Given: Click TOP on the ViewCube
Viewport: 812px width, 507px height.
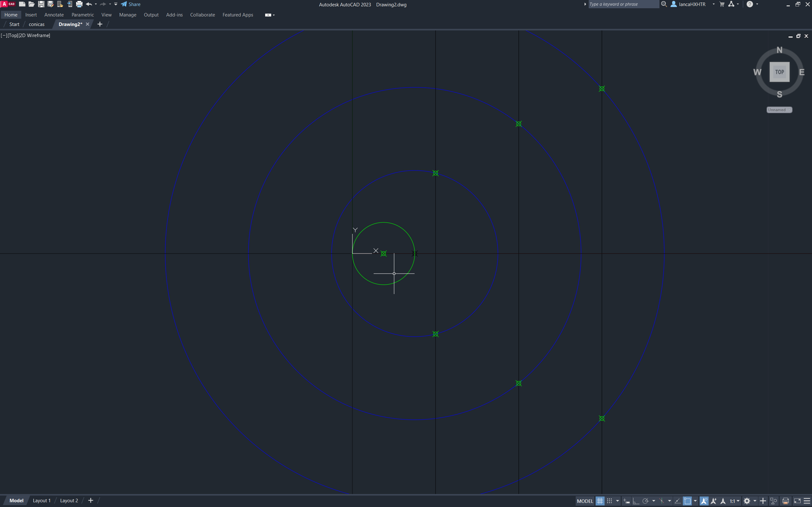Looking at the screenshot, I should (x=779, y=71).
